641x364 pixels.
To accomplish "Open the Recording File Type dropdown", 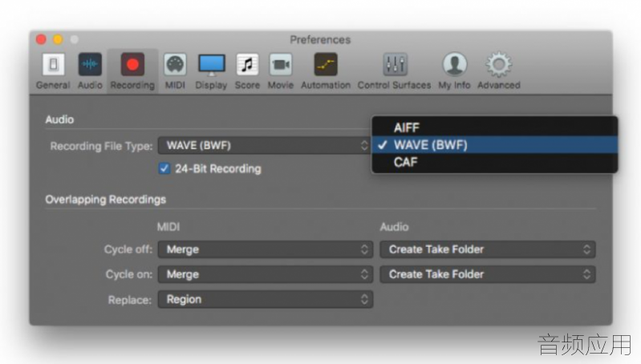I will [266, 145].
